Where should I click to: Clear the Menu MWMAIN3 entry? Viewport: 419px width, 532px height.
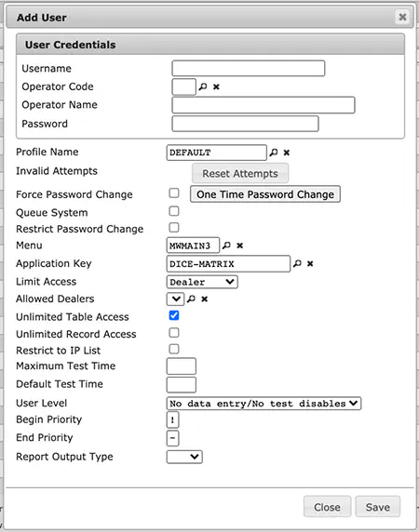tap(239, 246)
